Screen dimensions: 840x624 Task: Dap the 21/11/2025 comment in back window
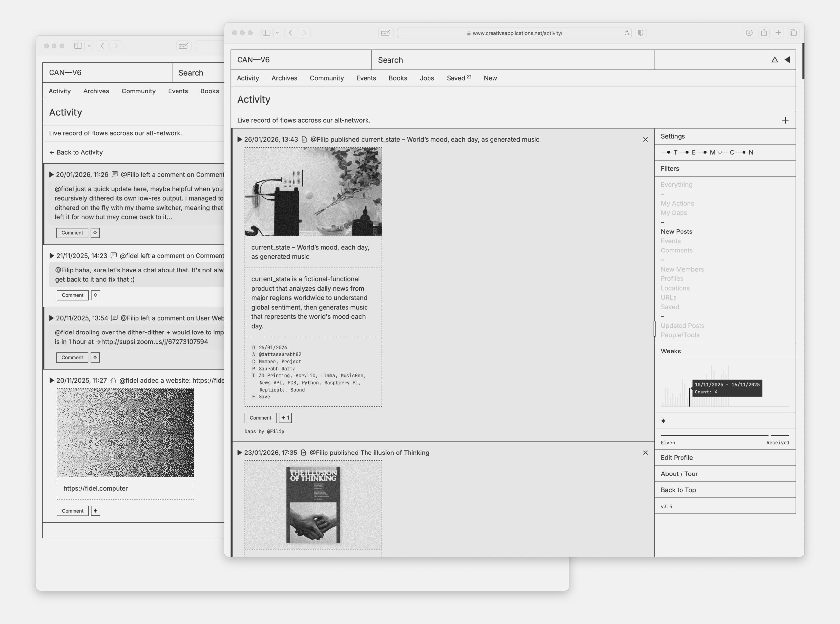tap(95, 295)
